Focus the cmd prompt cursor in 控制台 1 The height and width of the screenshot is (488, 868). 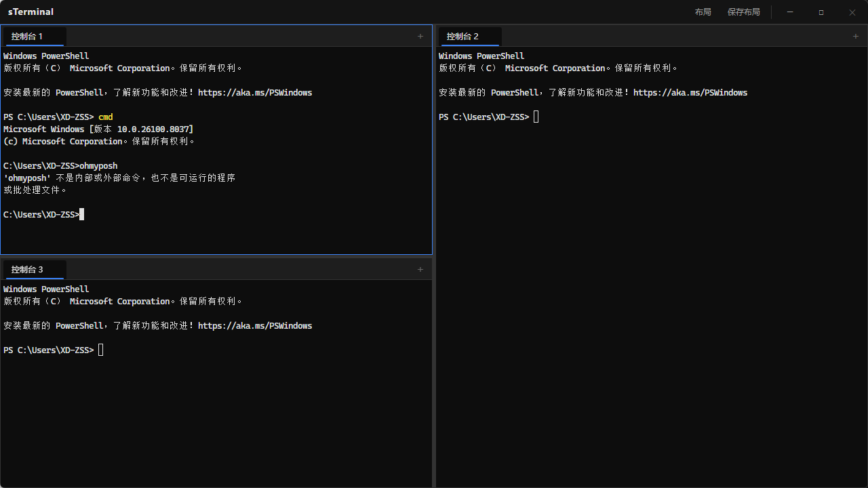82,215
